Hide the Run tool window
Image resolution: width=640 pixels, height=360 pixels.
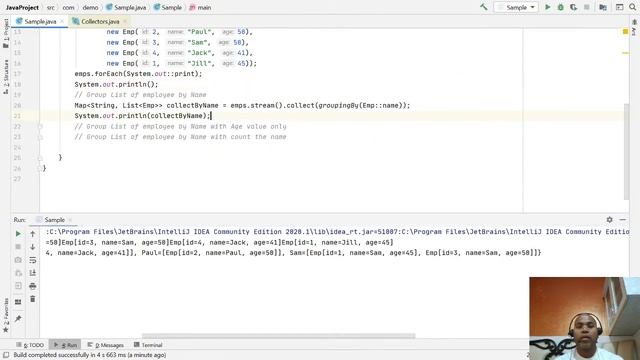coord(622,220)
